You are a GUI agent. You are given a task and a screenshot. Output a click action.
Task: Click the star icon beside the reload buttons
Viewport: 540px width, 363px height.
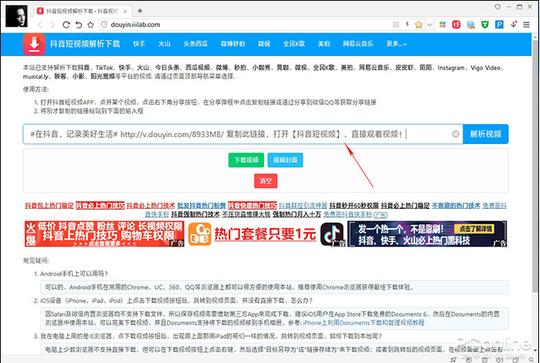(91, 25)
